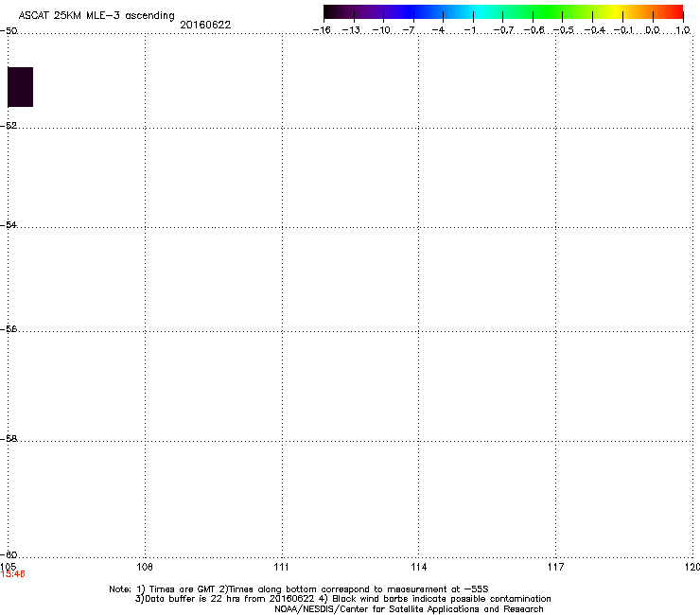Click the colorbar label -7

409,30
